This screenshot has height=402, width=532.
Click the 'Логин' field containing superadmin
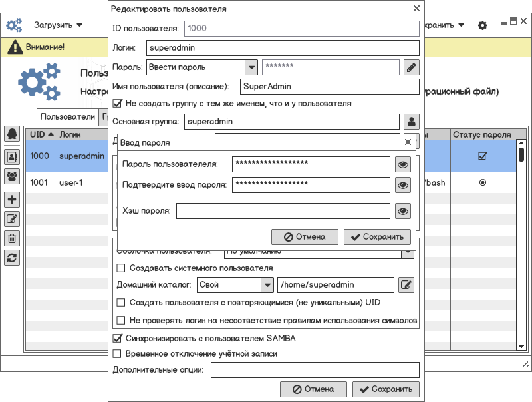coord(283,48)
